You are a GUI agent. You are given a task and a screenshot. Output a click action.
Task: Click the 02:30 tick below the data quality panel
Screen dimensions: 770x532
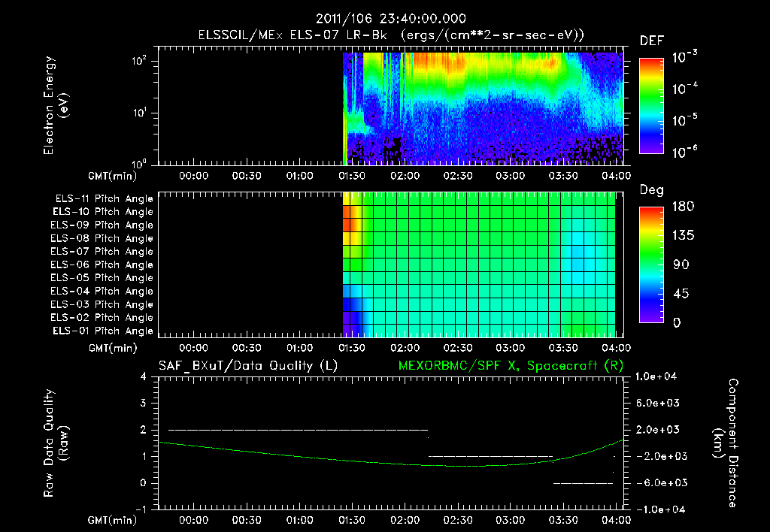point(458,520)
